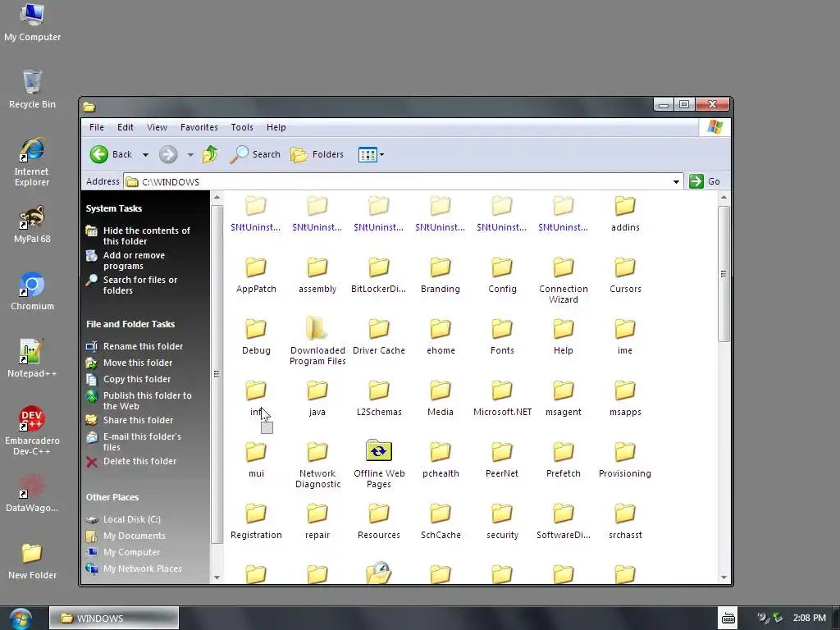This screenshot has height=630, width=840.
Task: Open the Help menu
Action: [276, 127]
